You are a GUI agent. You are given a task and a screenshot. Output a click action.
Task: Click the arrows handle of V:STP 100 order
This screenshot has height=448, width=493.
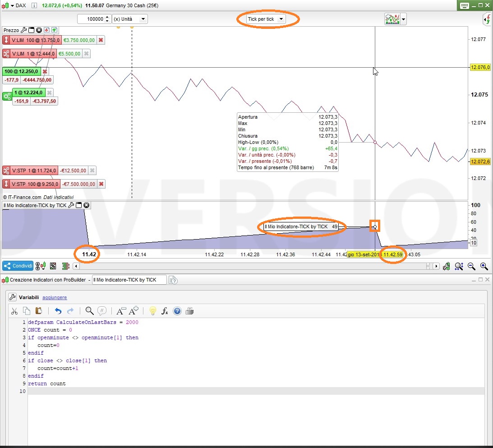tap(6, 184)
